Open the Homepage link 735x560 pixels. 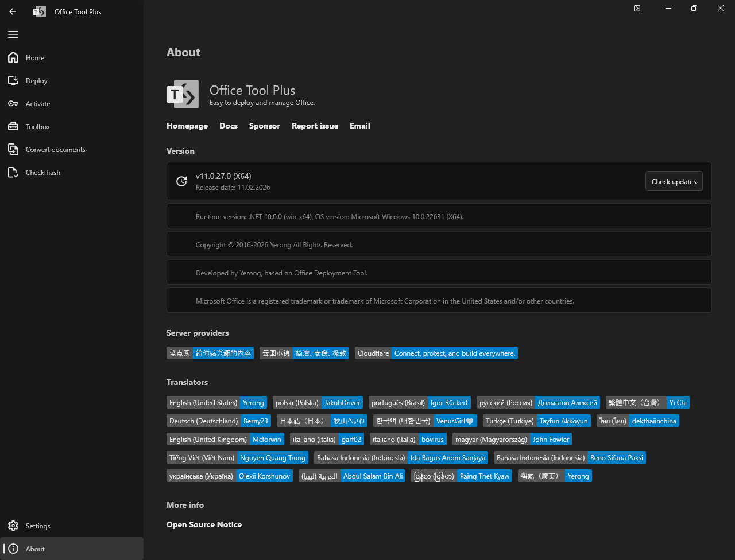coord(187,126)
